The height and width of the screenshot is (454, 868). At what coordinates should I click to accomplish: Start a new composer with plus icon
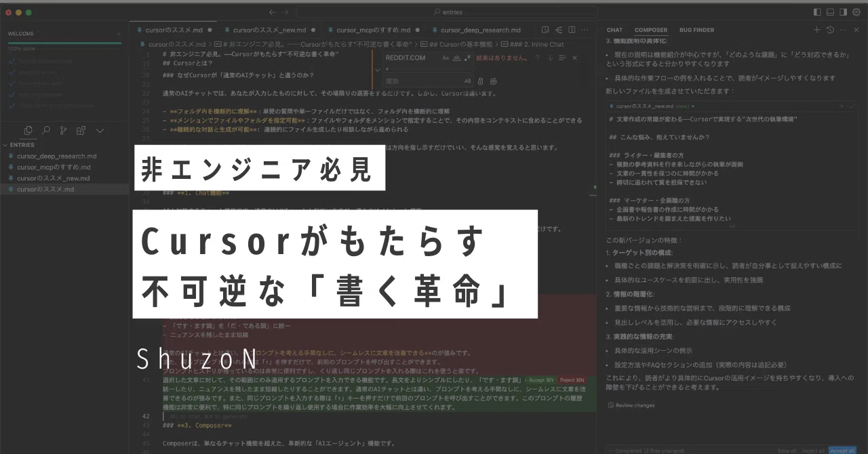(x=816, y=30)
